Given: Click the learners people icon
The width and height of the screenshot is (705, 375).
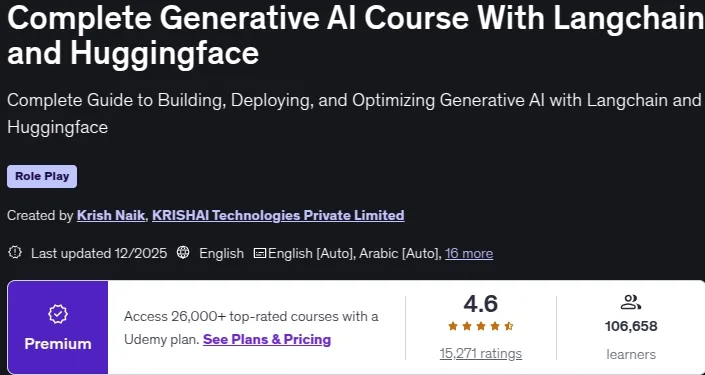Looking at the screenshot, I should tap(631, 302).
